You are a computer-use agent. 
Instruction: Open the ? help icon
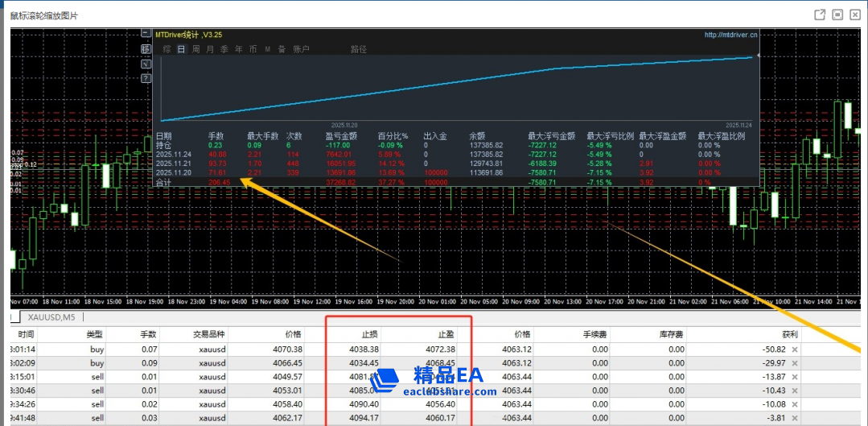[146, 78]
